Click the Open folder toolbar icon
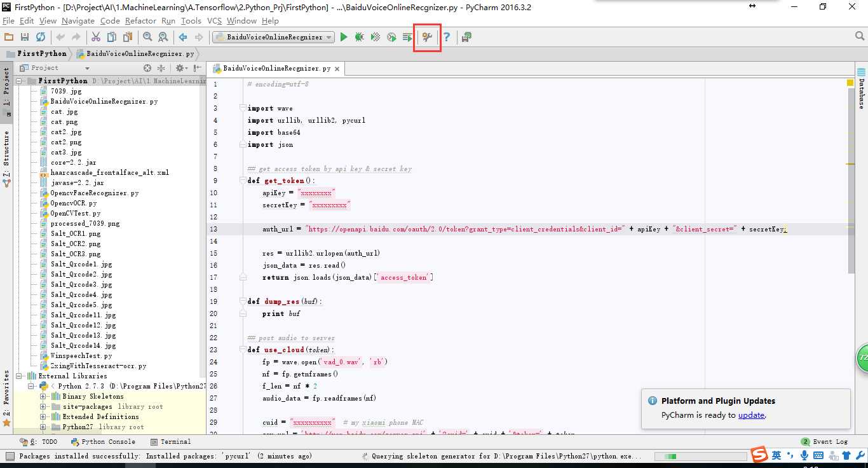Screen dimensions: 868x468 point(9,38)
